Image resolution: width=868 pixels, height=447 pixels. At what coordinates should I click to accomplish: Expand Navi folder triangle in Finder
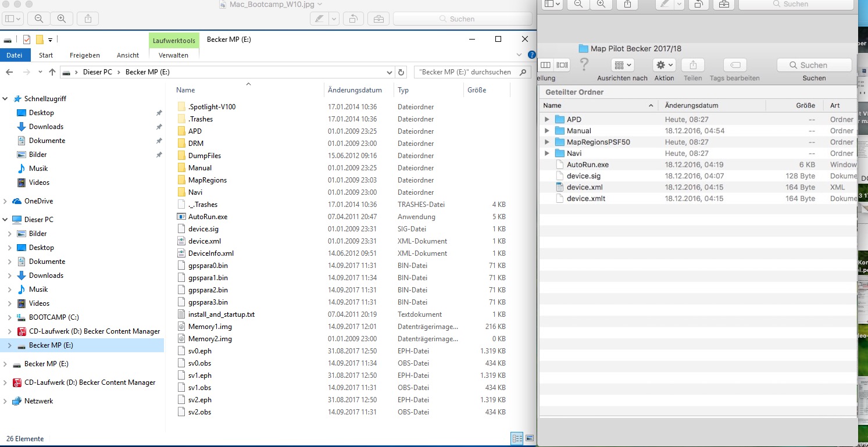coord(546,153)
